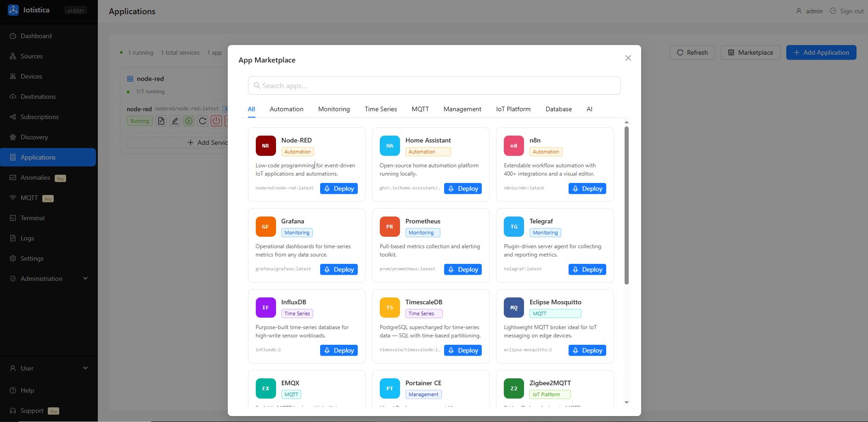Select the AI category tab
The height and width of the screenshot is (422, 868).
589,109
